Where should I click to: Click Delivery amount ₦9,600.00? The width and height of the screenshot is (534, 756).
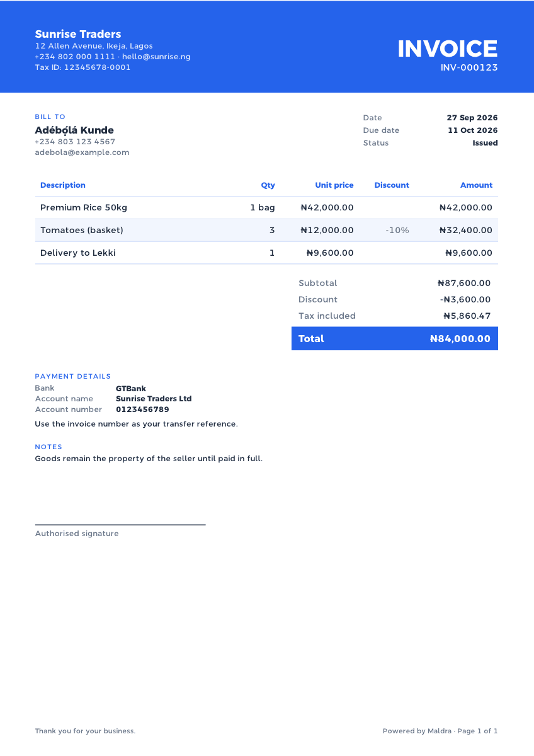469,253
